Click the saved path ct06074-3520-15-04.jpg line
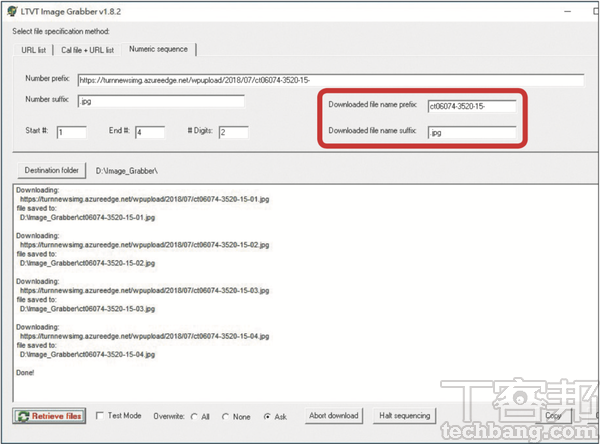This screenshot has height=444, width=600. tap(88, 354)
